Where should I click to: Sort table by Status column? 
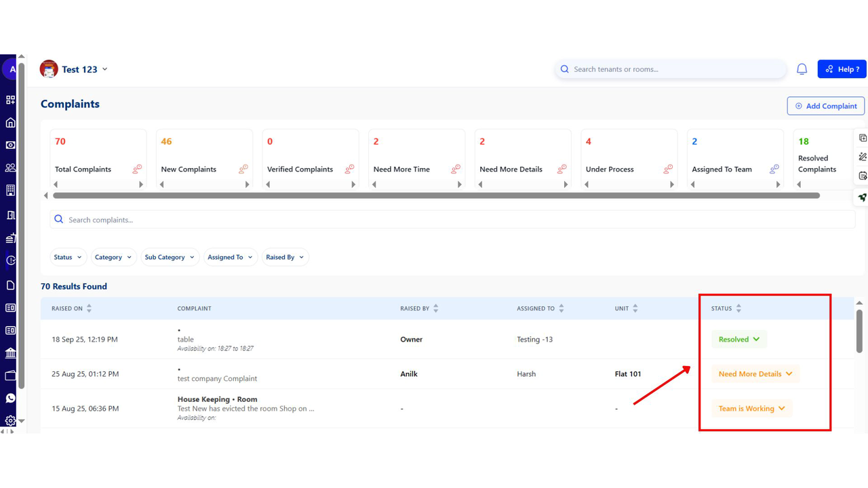coord(738,308)
